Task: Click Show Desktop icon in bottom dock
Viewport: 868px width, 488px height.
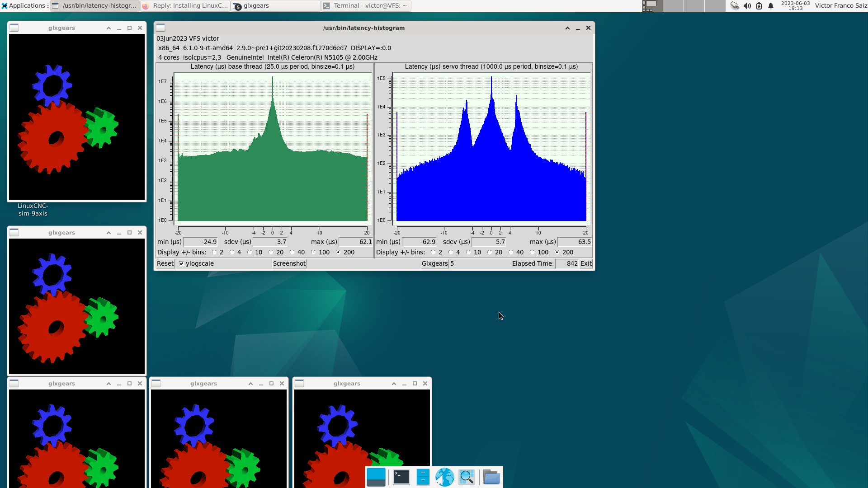Action: [x=376, y=477]
